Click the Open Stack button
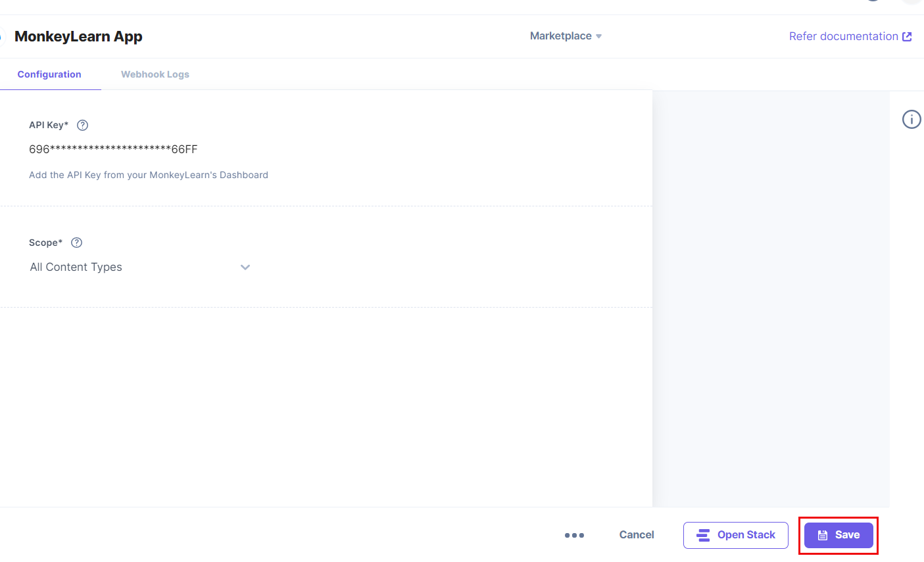The height and width of the screenshot is (562, 924). pyautogui.click(x=736, y=535)
